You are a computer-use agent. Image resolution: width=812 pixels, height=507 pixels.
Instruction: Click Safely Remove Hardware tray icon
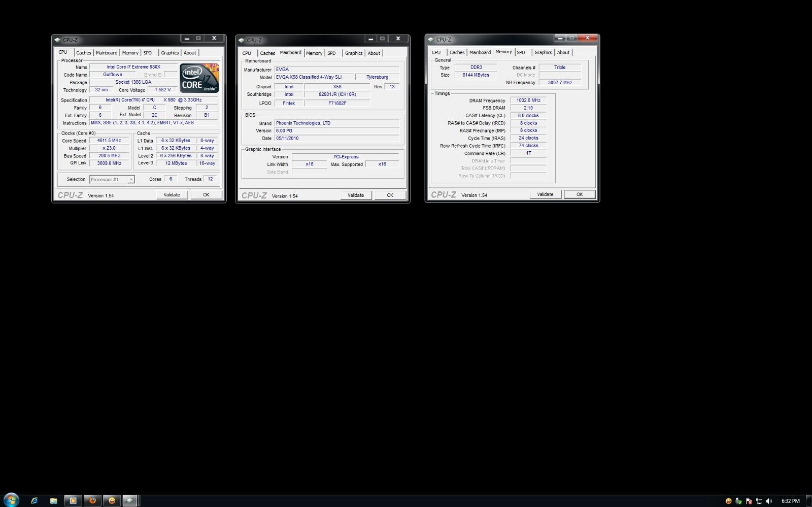coord(739,501)
